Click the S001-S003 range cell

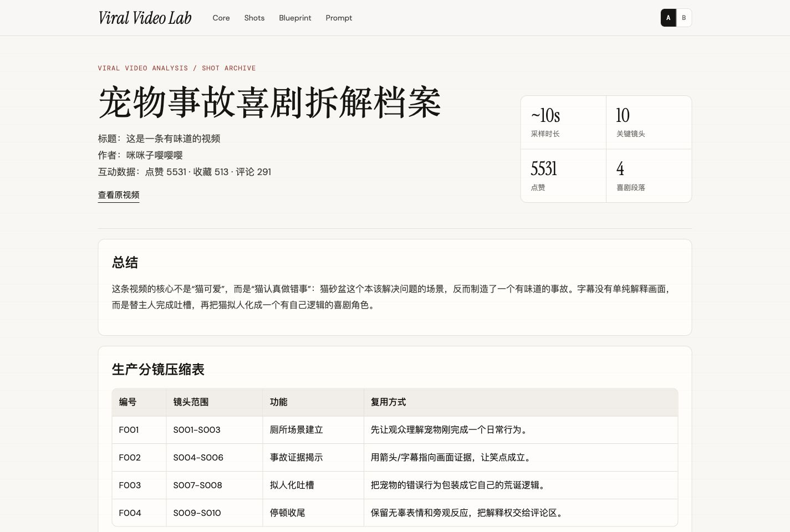click(x=215, y=430)
